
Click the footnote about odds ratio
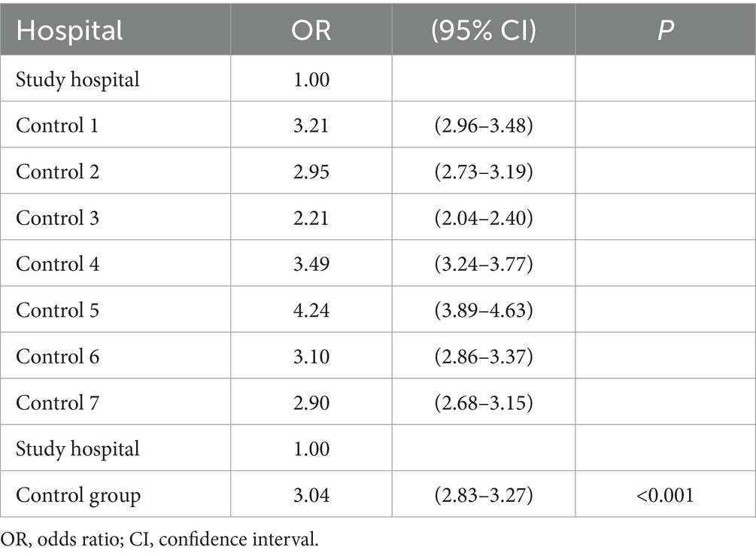tap(159, 539)
